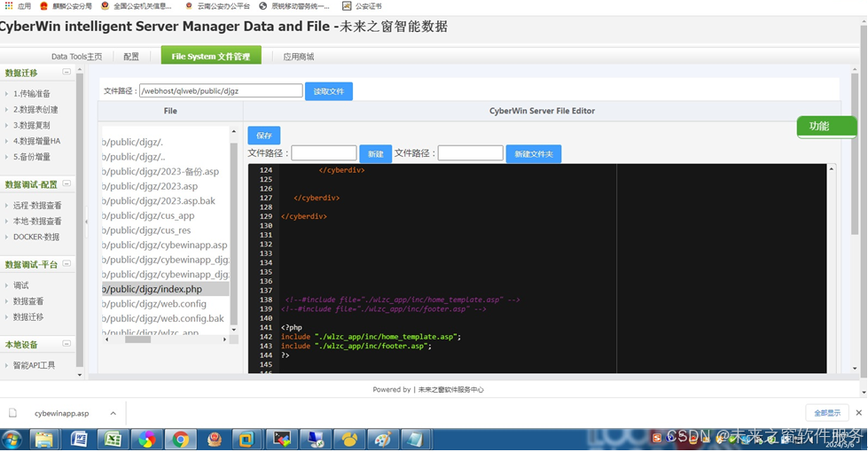
Task: Launch Microsoft Excel from the taskbar
Action: pos(113,440)
